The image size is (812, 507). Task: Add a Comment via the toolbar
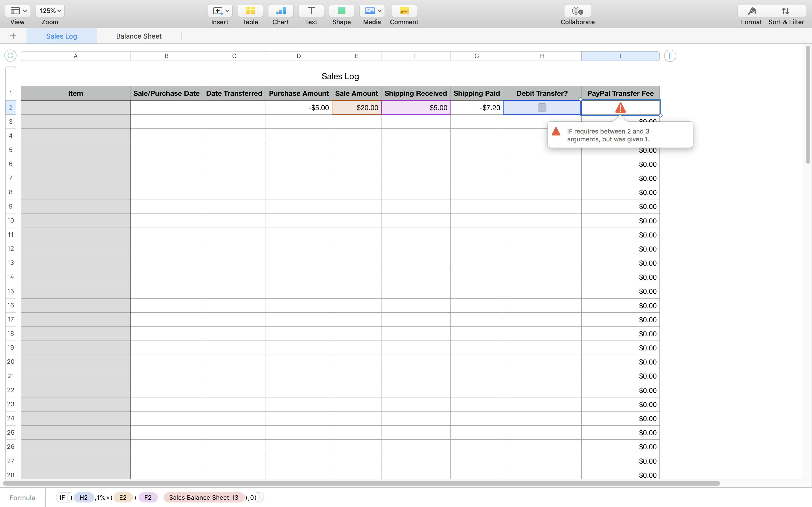click(404, 11)
